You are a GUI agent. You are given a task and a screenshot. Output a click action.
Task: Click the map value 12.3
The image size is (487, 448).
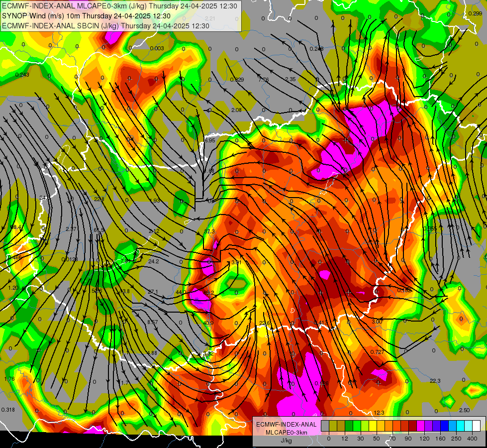point(379,413)
